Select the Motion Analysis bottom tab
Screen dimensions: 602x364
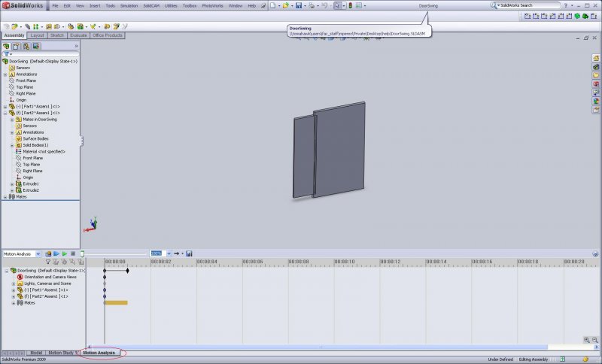pos(99,353)
